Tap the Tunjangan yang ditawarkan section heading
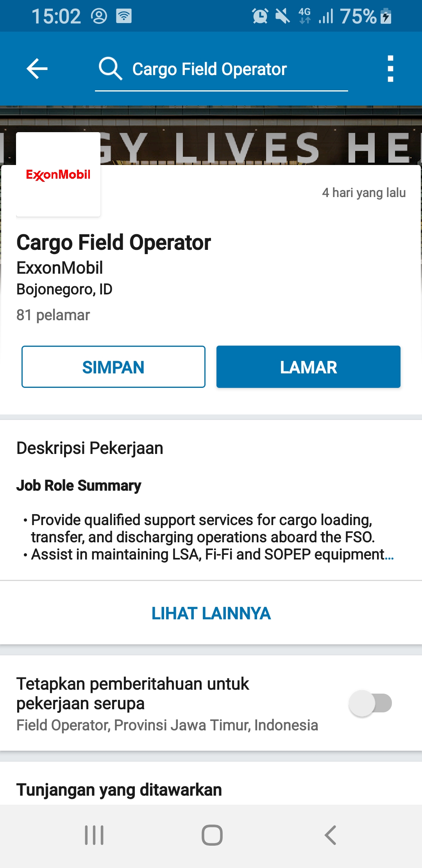422x868 pixels. [x=119, y=789]
